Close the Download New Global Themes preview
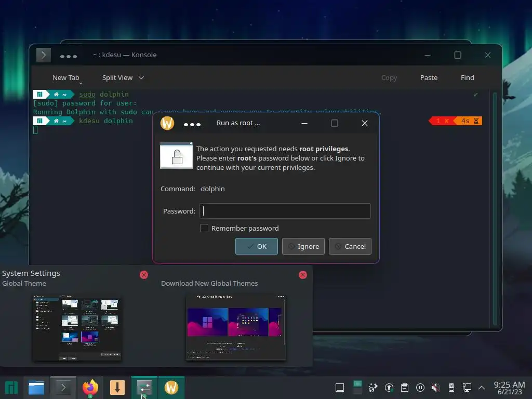The height and width of the screenshot is (399, 532). click(303, 275)
